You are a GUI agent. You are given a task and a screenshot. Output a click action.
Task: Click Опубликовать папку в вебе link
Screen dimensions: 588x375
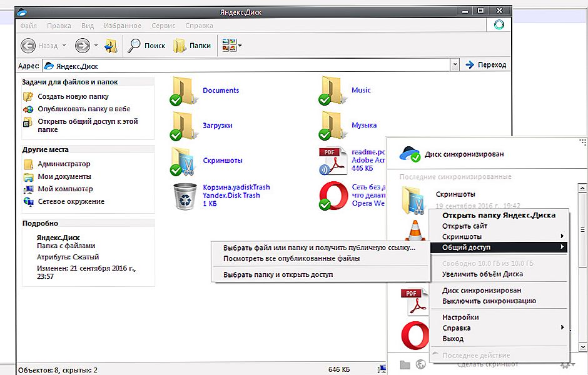click(x=84, y=109)
